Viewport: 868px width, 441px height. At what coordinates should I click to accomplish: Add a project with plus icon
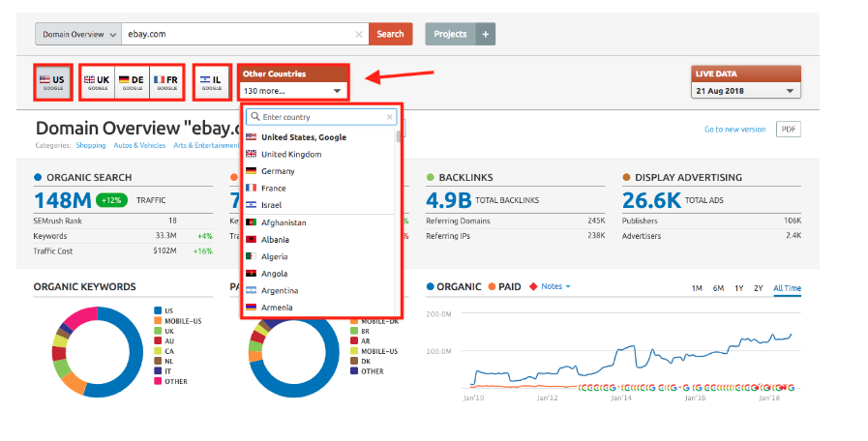tap(486, 34)
